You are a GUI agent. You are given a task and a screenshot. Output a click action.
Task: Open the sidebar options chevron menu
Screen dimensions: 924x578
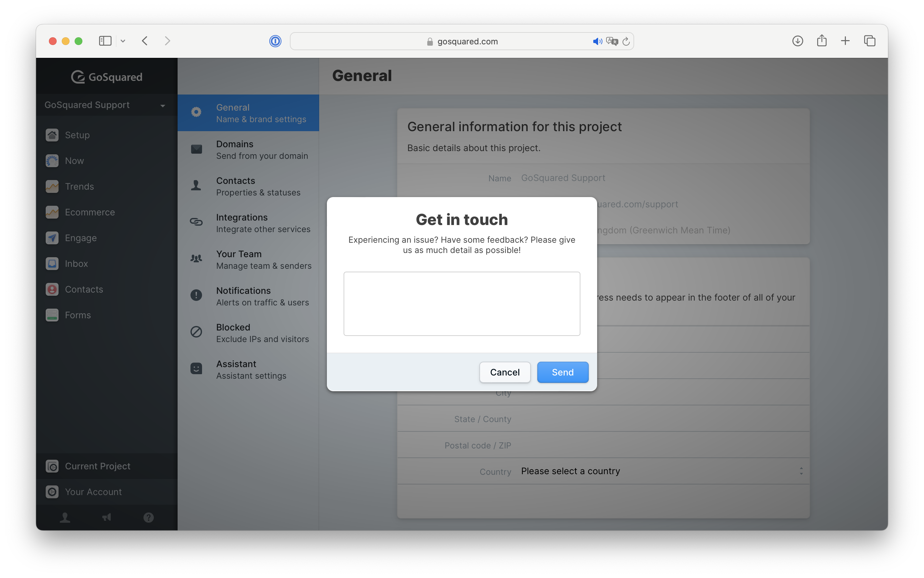(123, 41)
